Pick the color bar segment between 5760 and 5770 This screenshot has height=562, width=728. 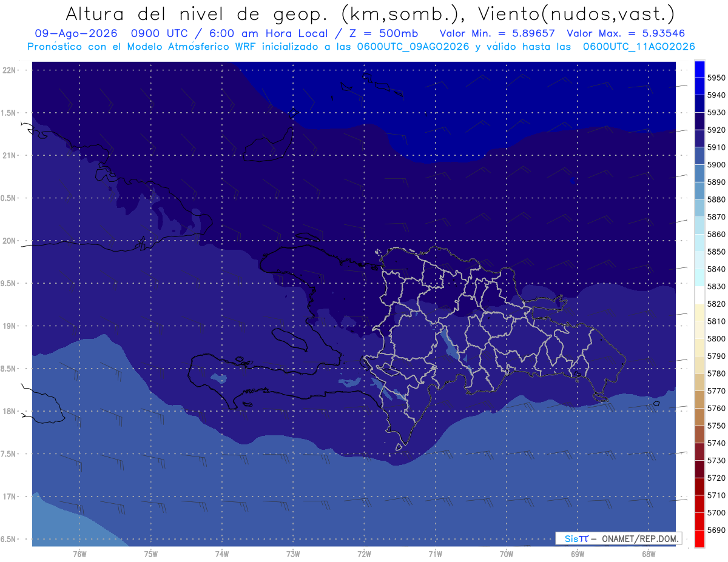pos(699,400)
